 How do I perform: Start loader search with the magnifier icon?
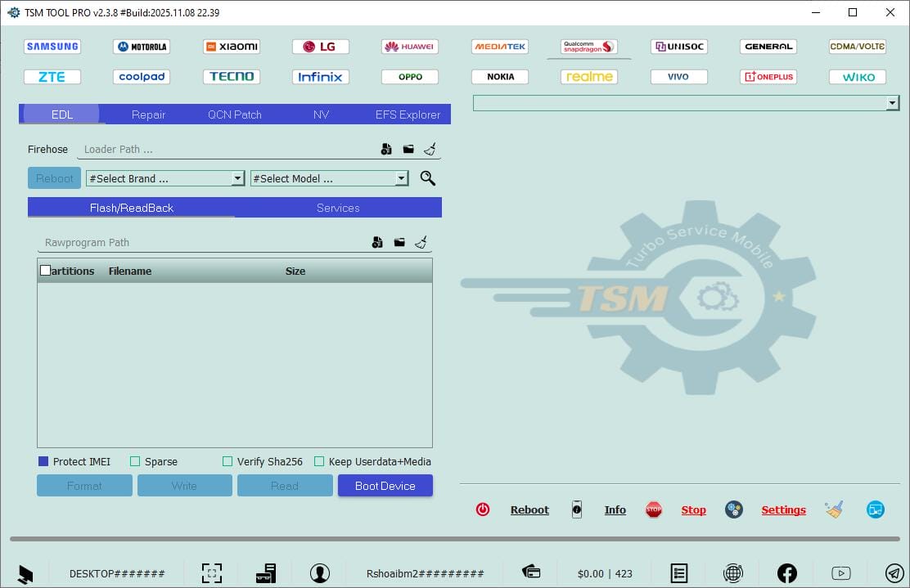pyautogui.click(x=427, y=178)
